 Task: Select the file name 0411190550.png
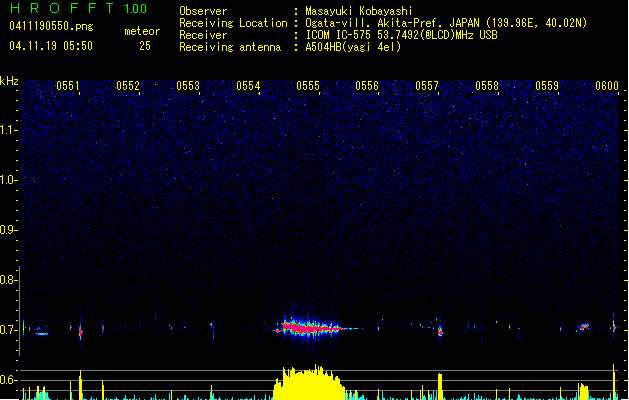tap(51, 26)
